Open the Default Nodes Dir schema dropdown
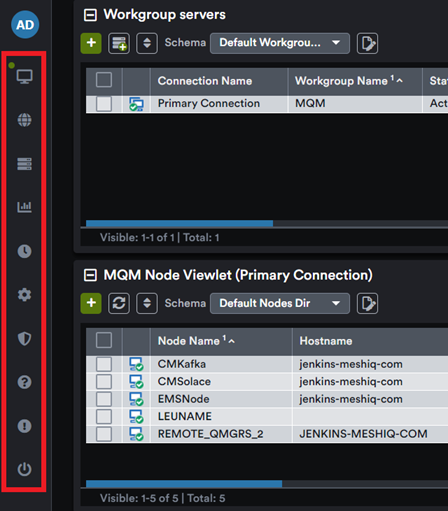 pos(280,303)
